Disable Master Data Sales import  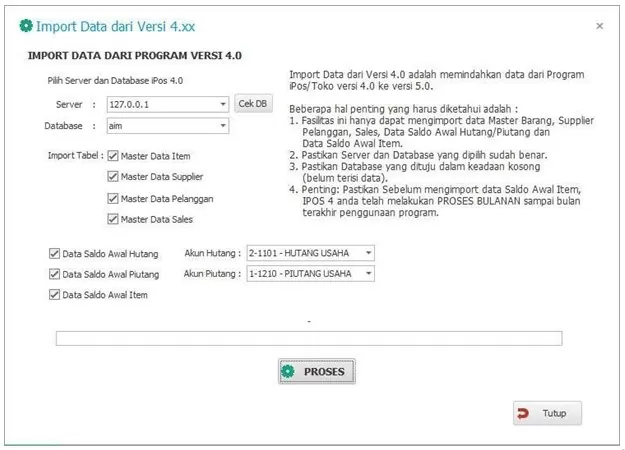coord(113,219)
